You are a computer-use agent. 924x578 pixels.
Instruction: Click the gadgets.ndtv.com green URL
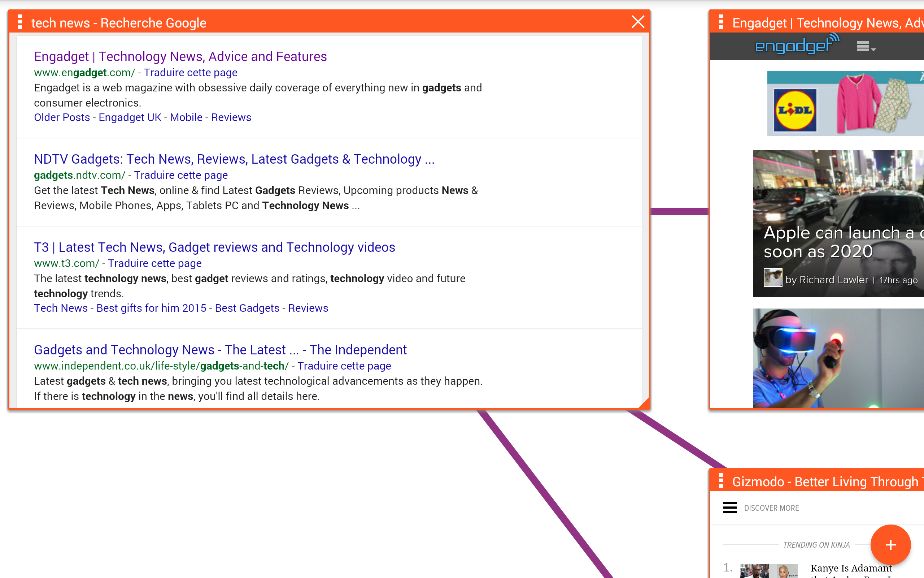coord(79,175)
